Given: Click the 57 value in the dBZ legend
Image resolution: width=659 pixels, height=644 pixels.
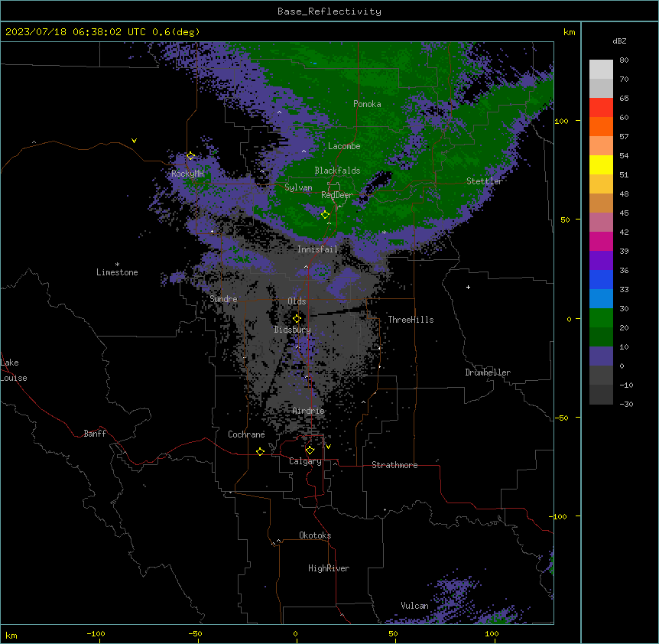Looking at the screenshot, I should click(624, 137).
